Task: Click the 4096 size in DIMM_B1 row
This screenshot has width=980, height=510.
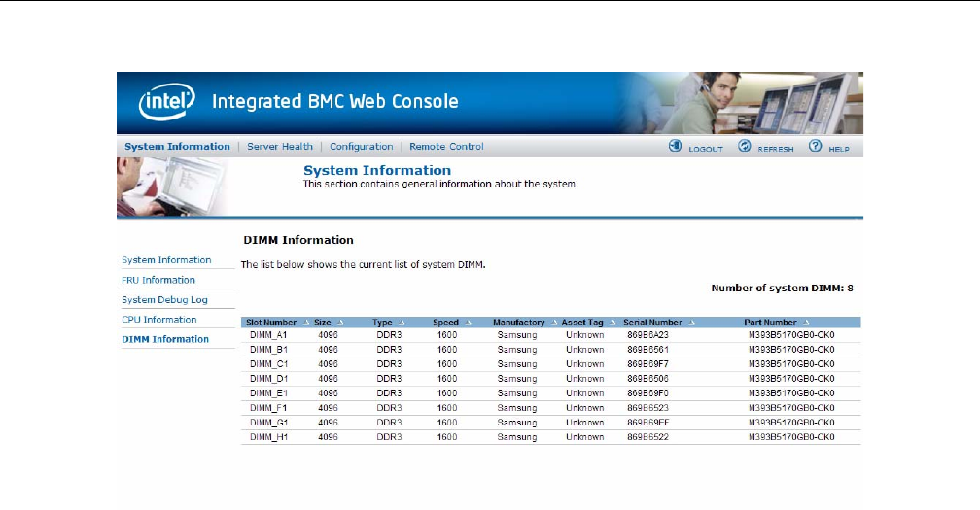Action: [328, 350]
